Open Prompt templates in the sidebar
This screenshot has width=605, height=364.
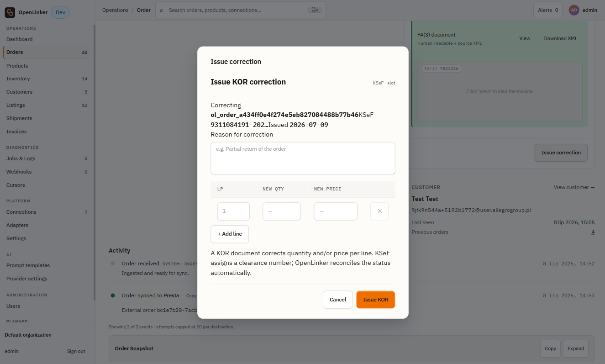tap(47, 265)
